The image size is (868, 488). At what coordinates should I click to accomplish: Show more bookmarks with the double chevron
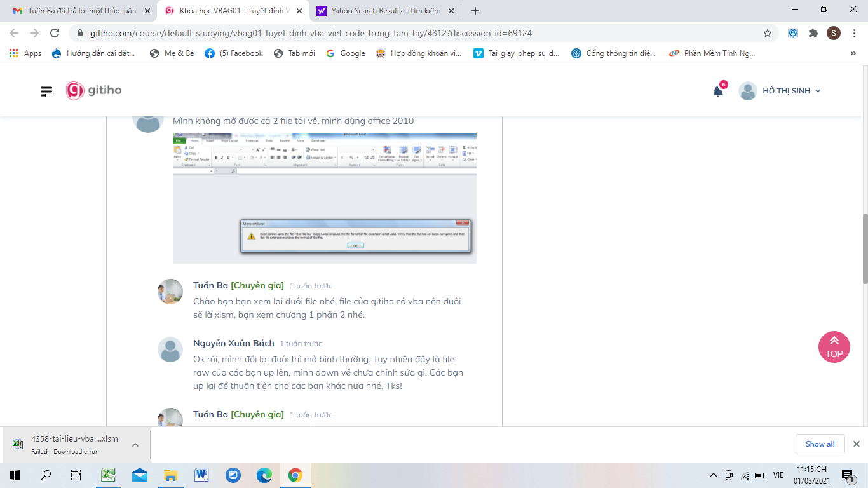853,53
